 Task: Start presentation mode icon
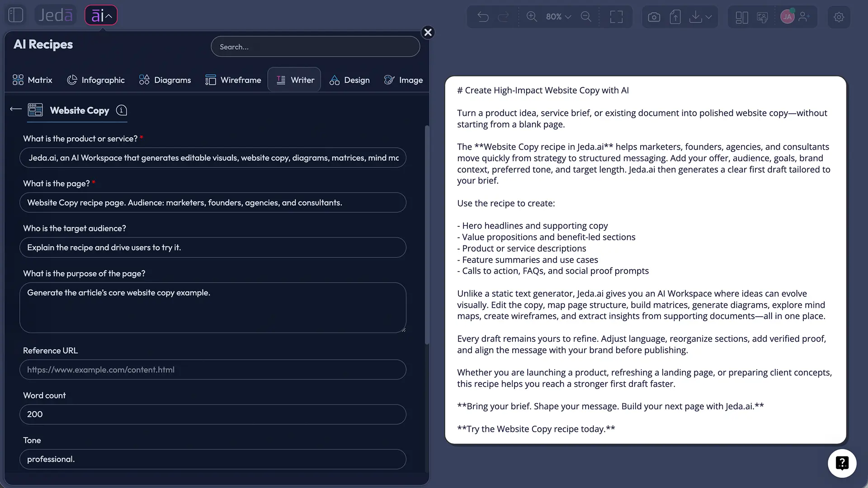click(763, 17)
